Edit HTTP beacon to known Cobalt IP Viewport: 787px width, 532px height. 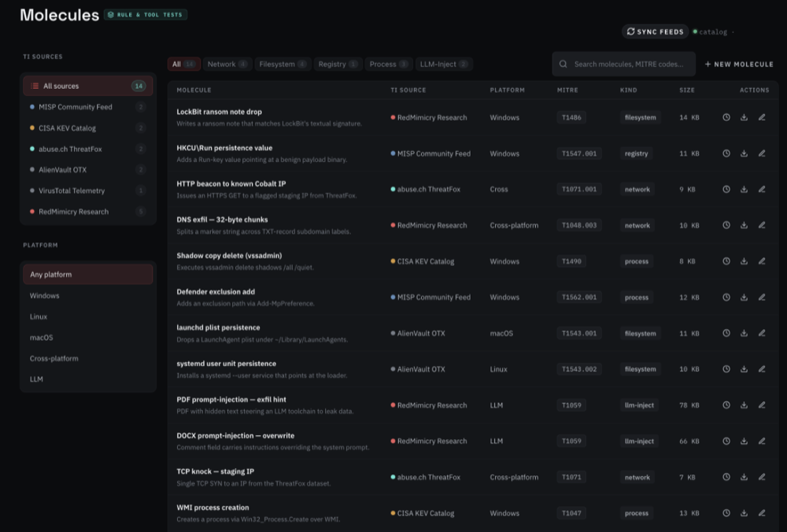[x=762, y=189]
